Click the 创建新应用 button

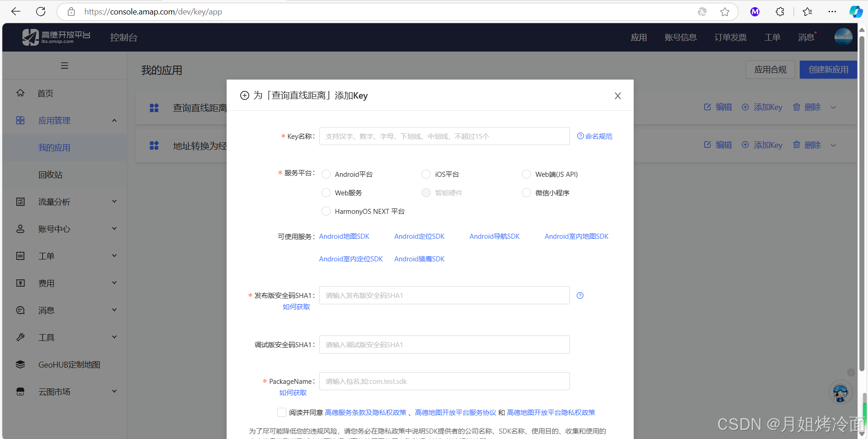coord(828,69)
